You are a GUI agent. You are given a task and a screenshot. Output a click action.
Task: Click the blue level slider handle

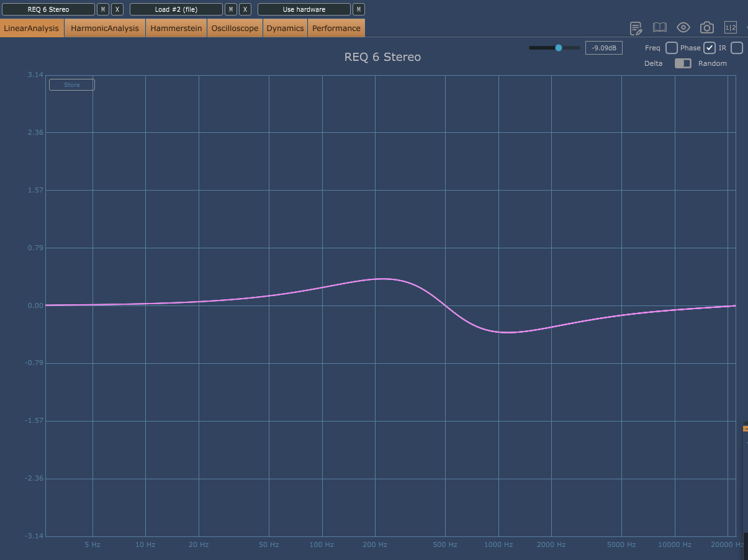[x=559, y=48]
